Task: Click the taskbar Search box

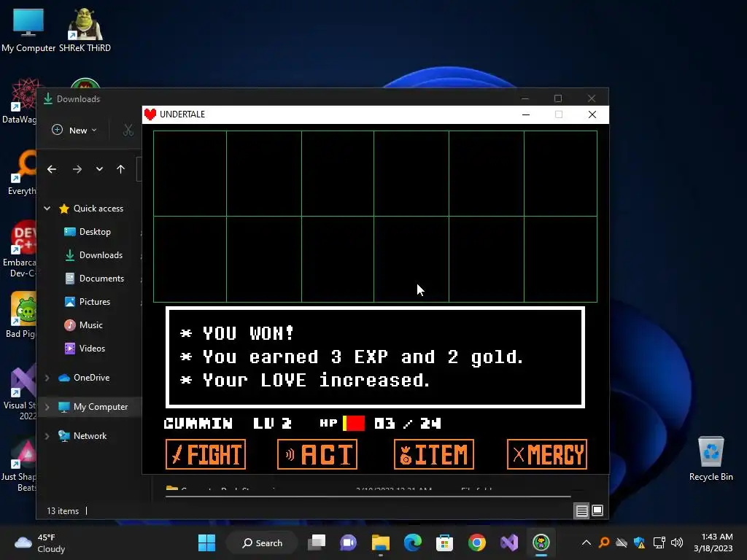Action: pyautogui.click(x=262, y=542)
